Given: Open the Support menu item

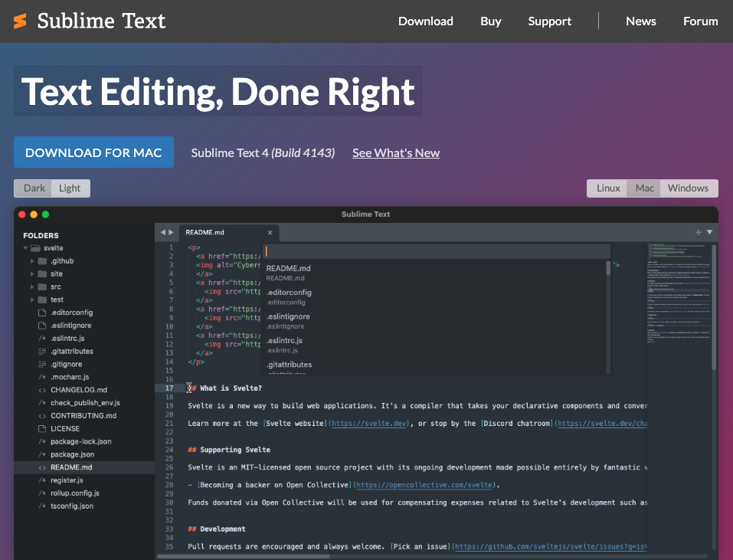Looking at the screenshot, I should coord(550,21).
